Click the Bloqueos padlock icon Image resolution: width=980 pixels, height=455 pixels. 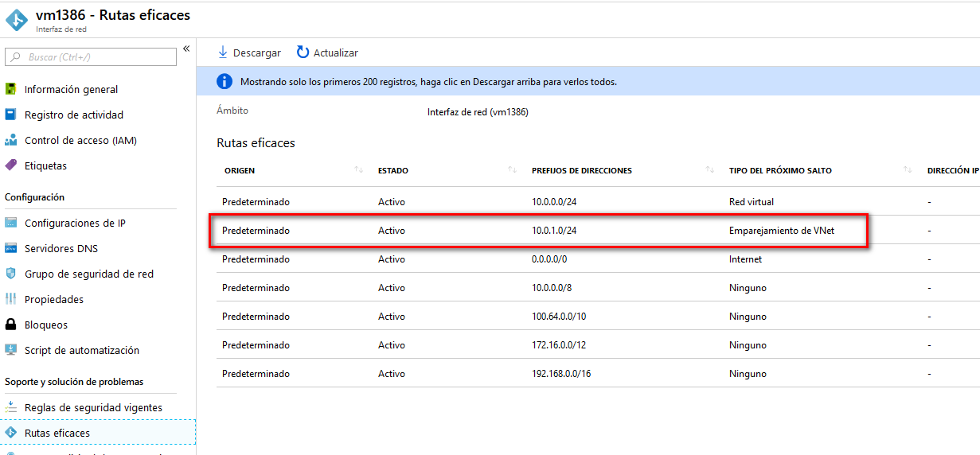point(11,325)
